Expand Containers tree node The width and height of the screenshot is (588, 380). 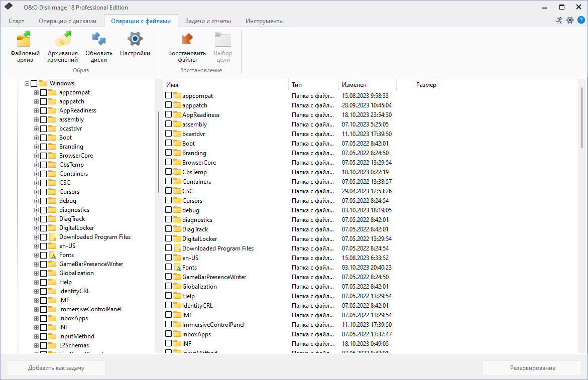[x=36, y=174]
